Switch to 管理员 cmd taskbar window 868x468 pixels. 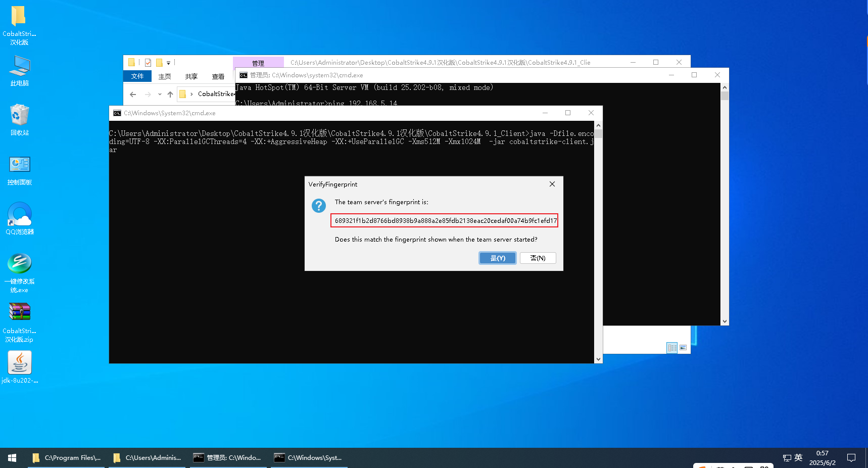click(228, 458)
